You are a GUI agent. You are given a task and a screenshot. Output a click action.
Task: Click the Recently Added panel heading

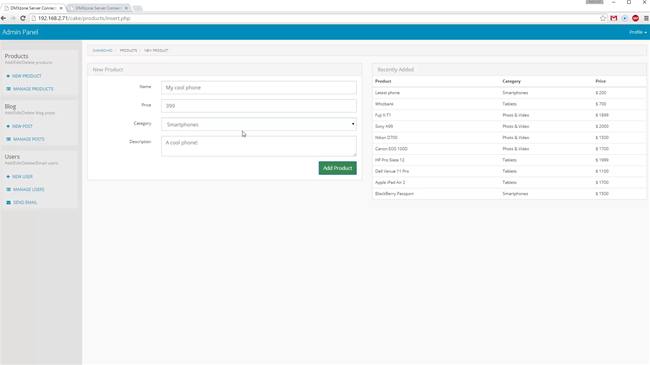(395, 69)
